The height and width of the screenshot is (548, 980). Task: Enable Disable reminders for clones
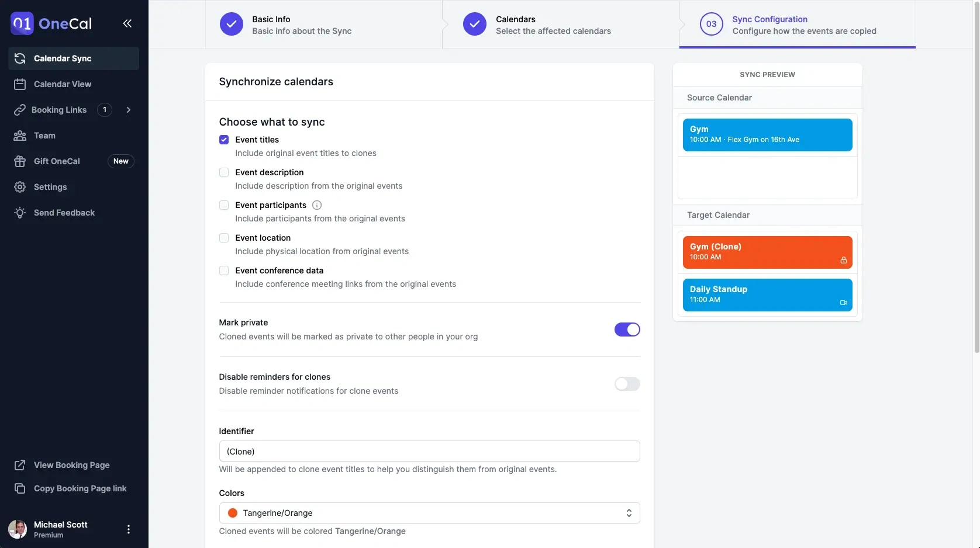(627, 384)
